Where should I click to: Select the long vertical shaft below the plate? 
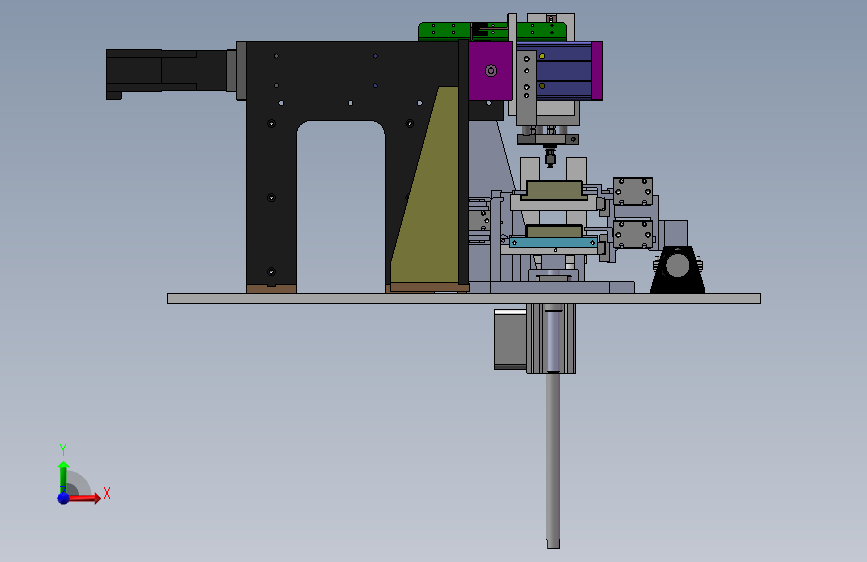(x=553, y=459)
